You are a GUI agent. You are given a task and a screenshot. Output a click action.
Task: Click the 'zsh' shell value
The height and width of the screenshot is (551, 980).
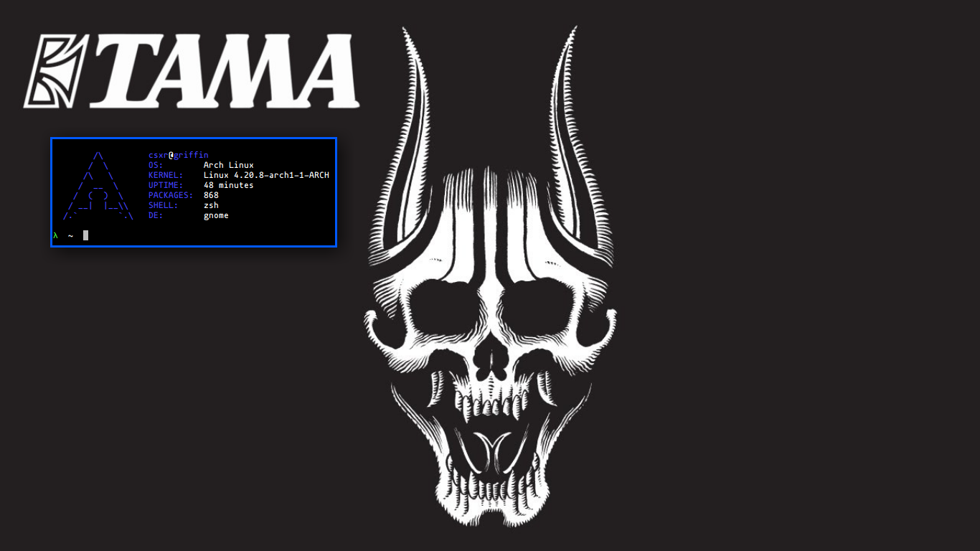(x=211, y=205)
